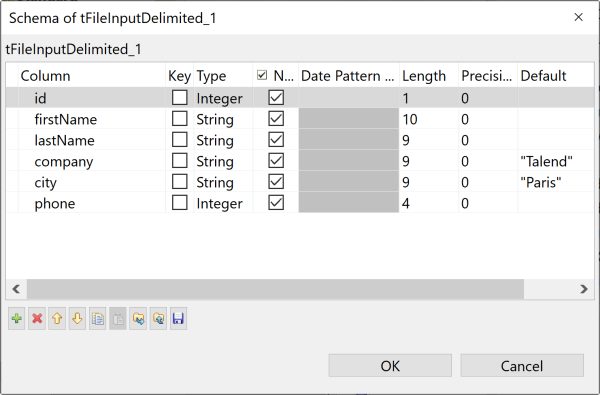This screenshot has width=600, height=395.
Task: Move selected column down arrow
Action: (77, 318)
